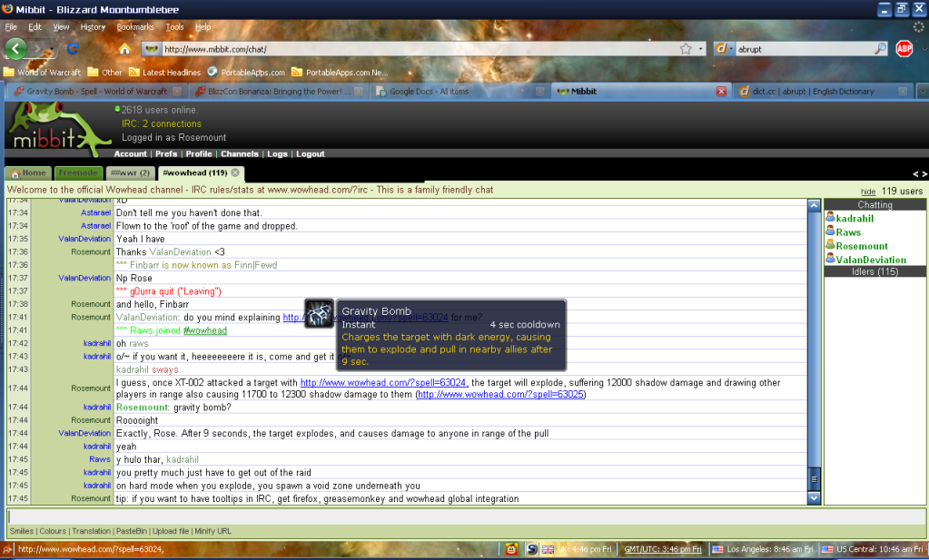
Task: Open the File menu
Action: [x=11, y=26]
